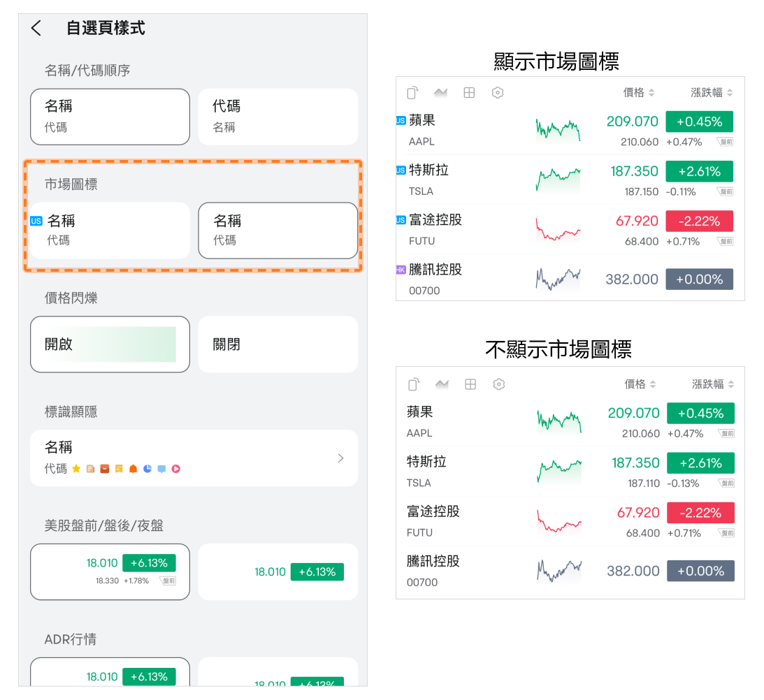Image resolution: width=764 pixels, height=700 pixels.
Task: Sort by 漲跌幅 in the 顯示市場圖標 panel
Action: click(712, 93)
